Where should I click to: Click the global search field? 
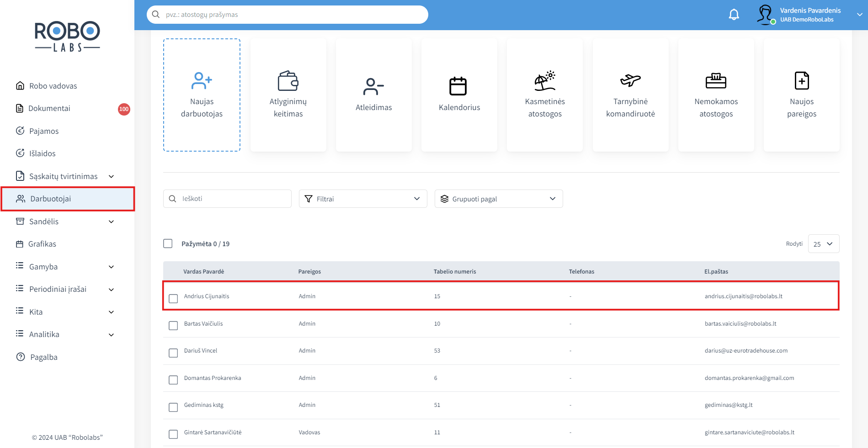click(288, 15)
